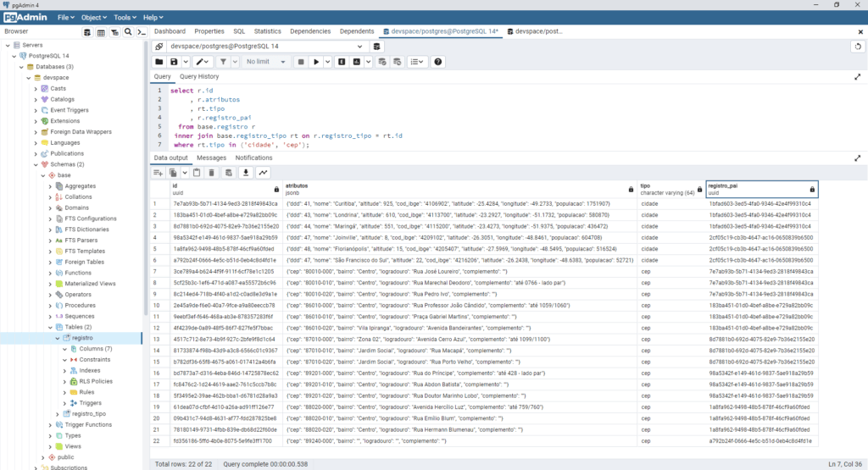Expand the registro_tipo table node

point(58,414)
